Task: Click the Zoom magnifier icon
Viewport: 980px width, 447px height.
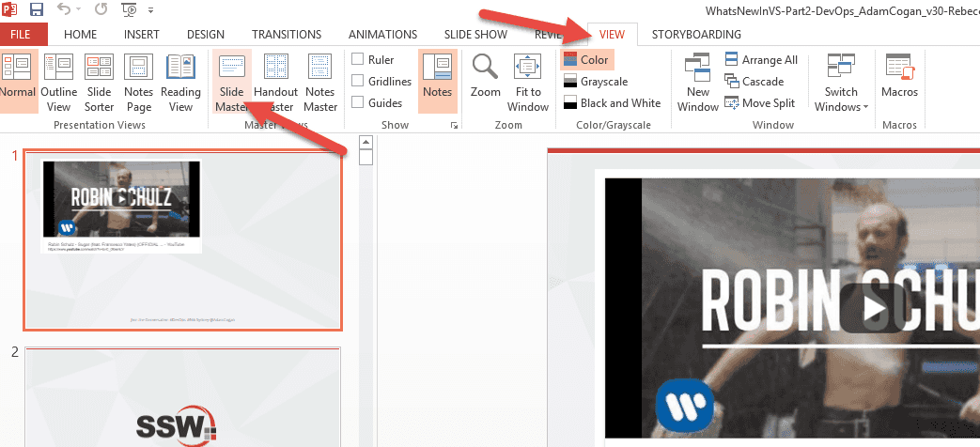Action: [485, 68]
